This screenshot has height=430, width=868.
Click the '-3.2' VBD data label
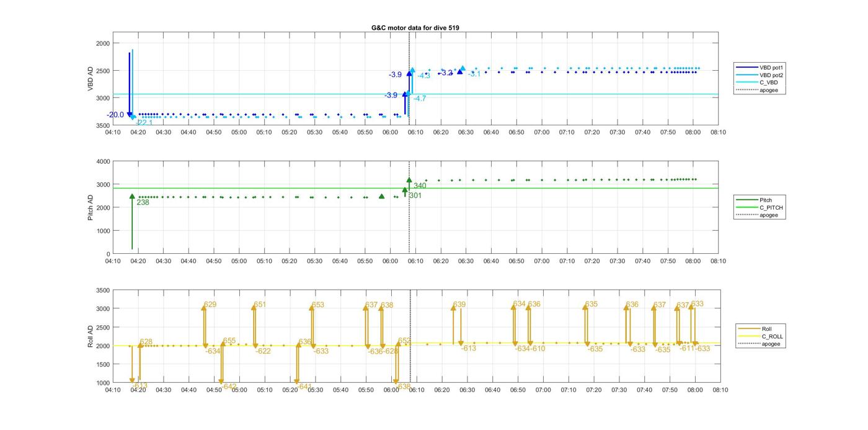(x=447, y=73)
